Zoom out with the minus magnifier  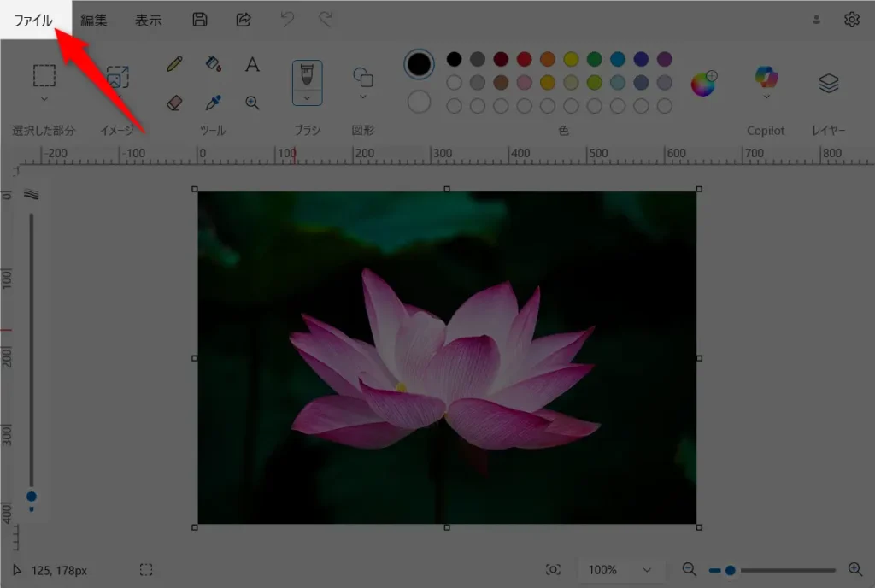(x=690, y=569)
